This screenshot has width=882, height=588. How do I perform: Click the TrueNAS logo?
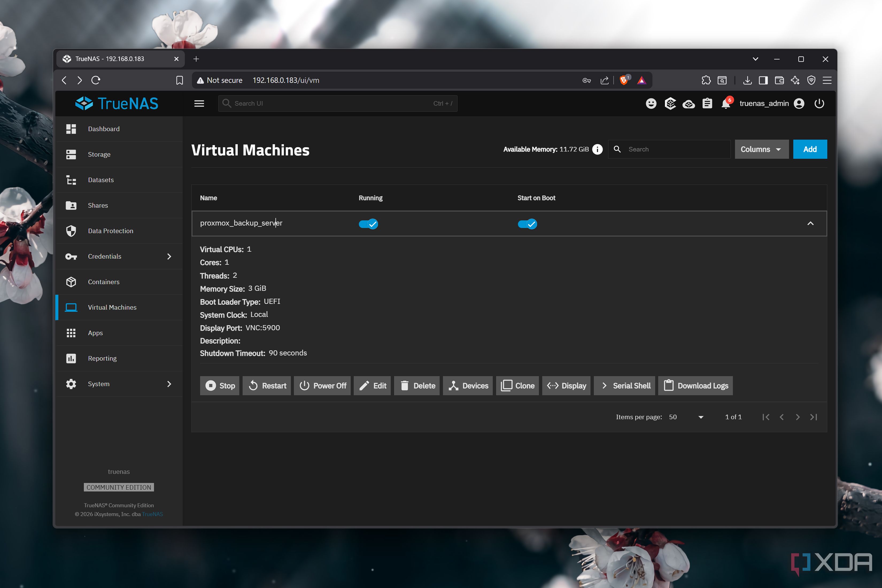pyautogui.click(x=117, y=103)
